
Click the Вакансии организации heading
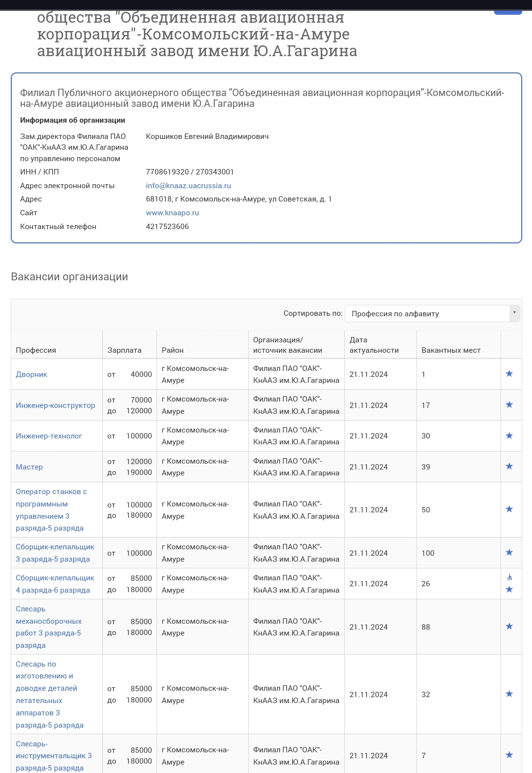point(69,277)
